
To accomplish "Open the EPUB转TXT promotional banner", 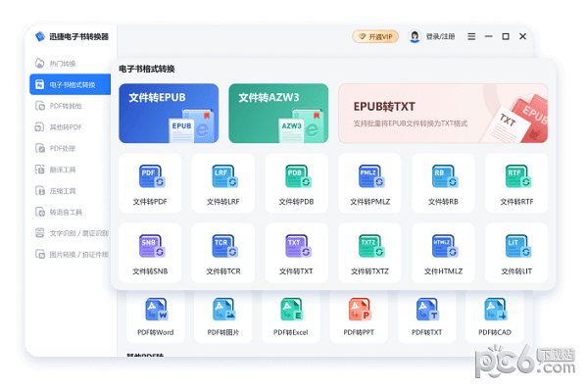I will (443, 114).
